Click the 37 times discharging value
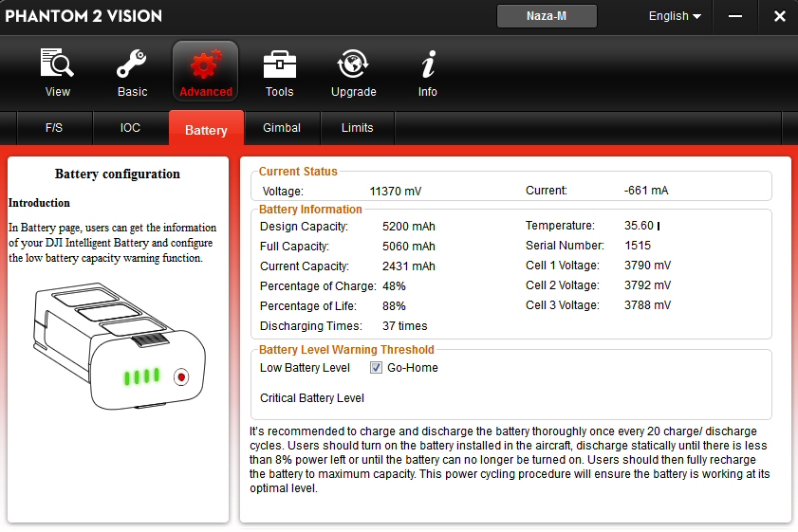 pyautogui.click(x=404, y=325)
